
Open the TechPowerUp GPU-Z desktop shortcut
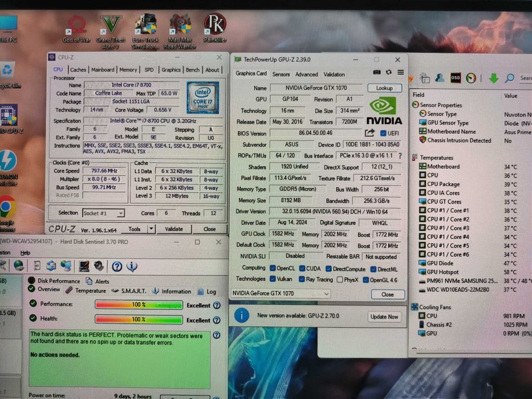[x=10, y=119]
